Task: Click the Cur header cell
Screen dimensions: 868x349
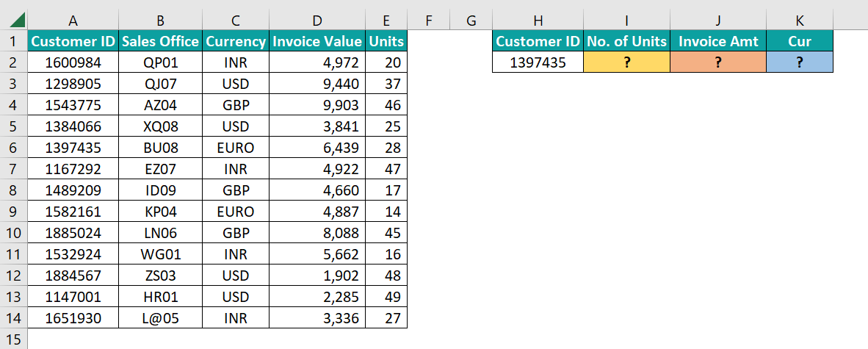Action: 800,41
